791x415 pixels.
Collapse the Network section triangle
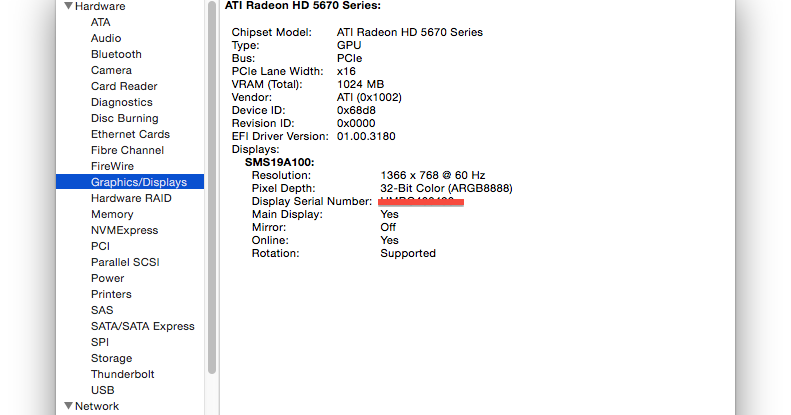pos(69,405)
